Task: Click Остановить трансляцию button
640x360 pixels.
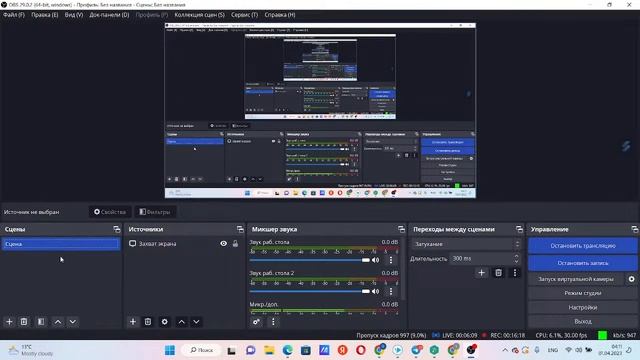Action: tap(582, 246)
